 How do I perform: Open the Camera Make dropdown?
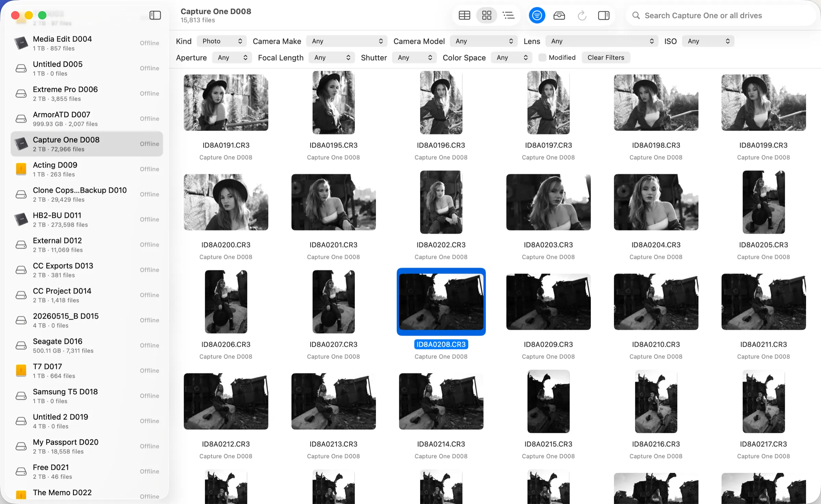tap(347, 41)
